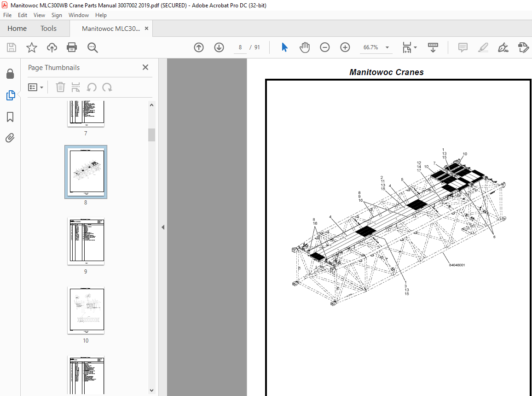Image resolution: width=532 pixels, height=396 pixels.
Task: Open the Attachments paperclip icon
Action: point(10,138)
